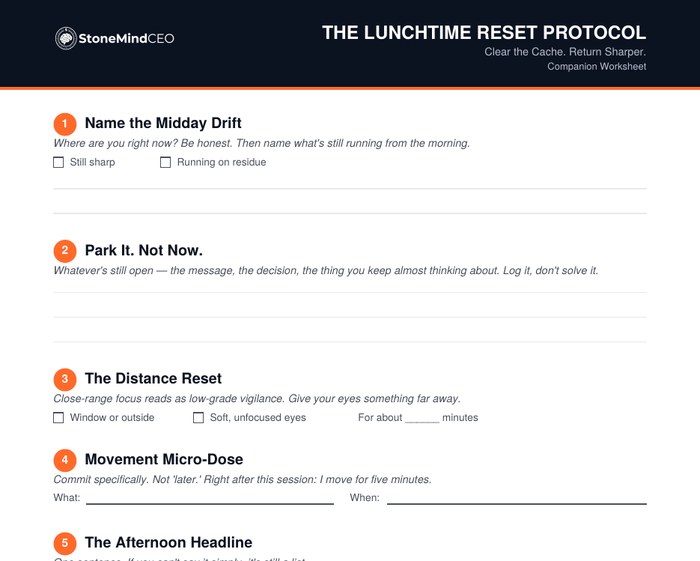Click the StoneMindCEO brain logo icon
The width and height of the screenshot is (700, 561).
click(x=66, y=38)
